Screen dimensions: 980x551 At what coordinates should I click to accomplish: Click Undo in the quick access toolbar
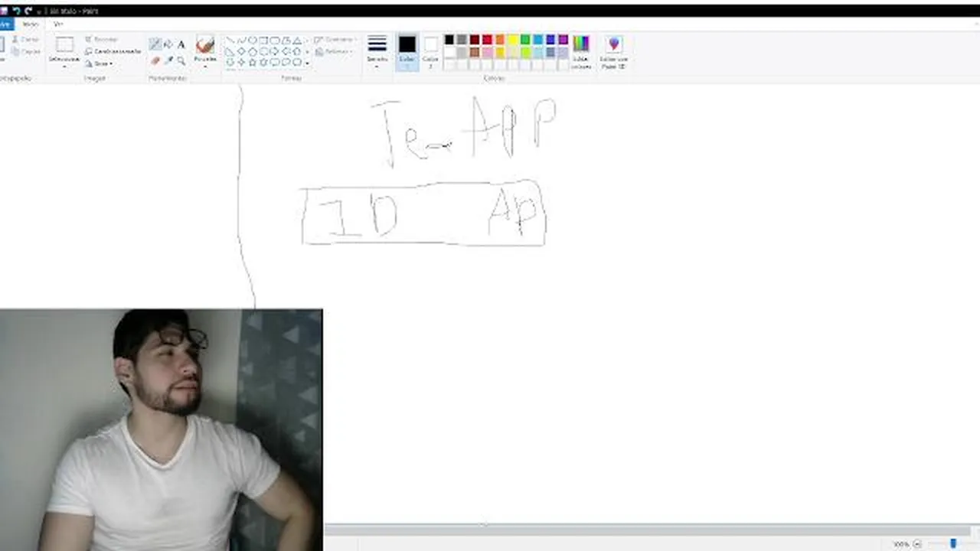pyautogui.click(x=16, y=11)
